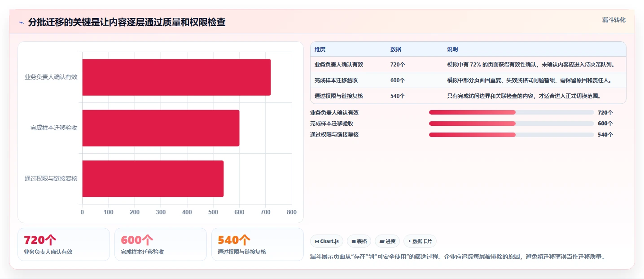Select the 完成样本迁移验收 table row name

point(336,80)
